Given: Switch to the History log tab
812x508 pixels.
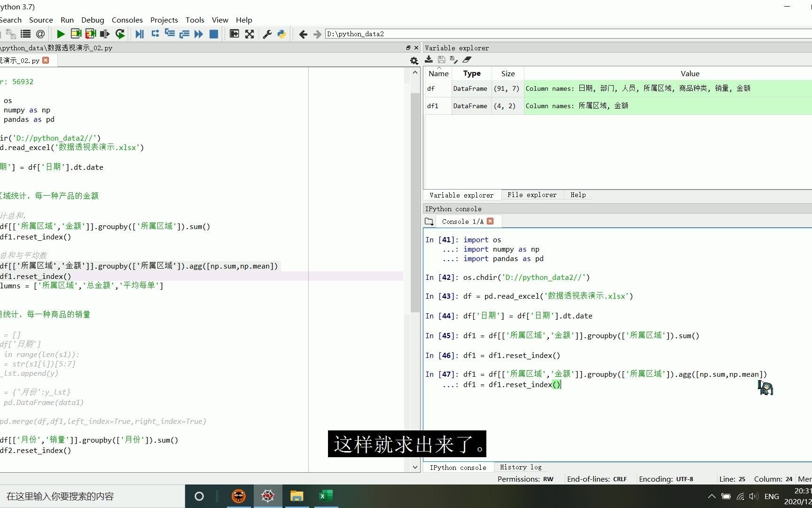Looking at the screenshot, I should point(520,467).
